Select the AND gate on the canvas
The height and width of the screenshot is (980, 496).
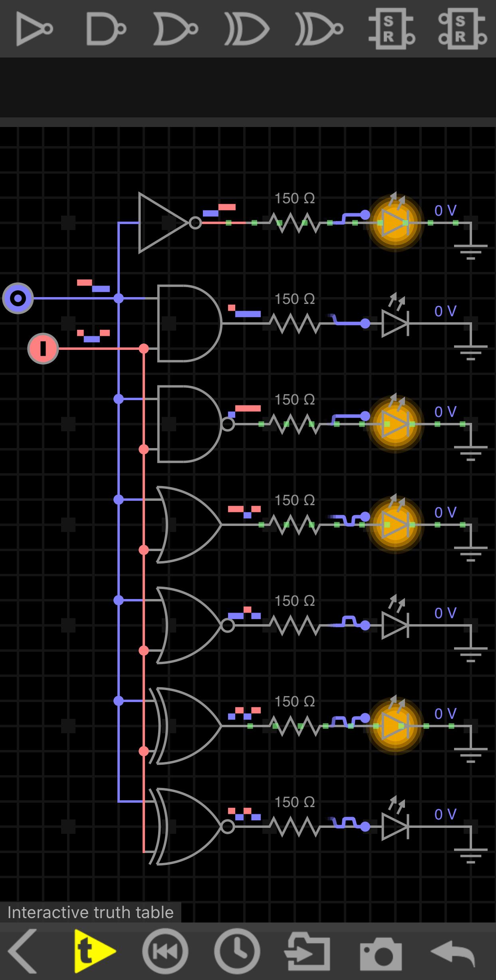[190, 323]
